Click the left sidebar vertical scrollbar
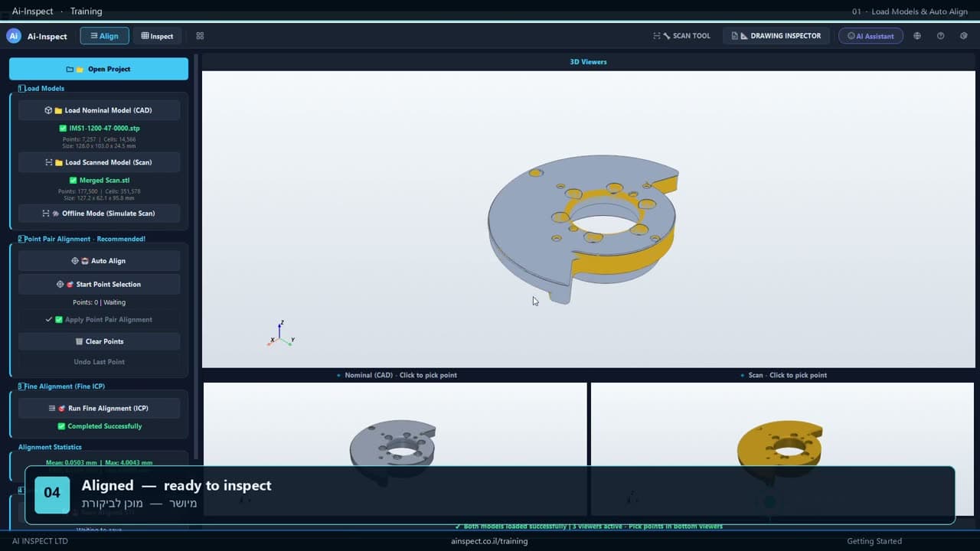Screen dimensions: 980x551 [197, 256]
